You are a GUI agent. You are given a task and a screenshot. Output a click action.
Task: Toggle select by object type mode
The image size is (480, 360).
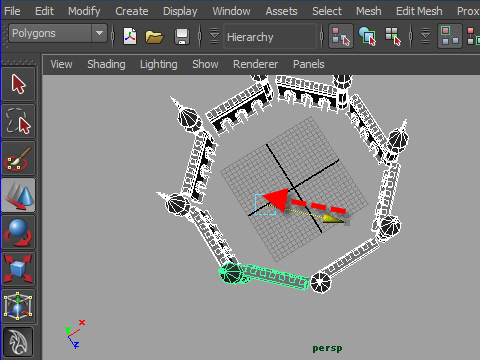pos(367,36)
